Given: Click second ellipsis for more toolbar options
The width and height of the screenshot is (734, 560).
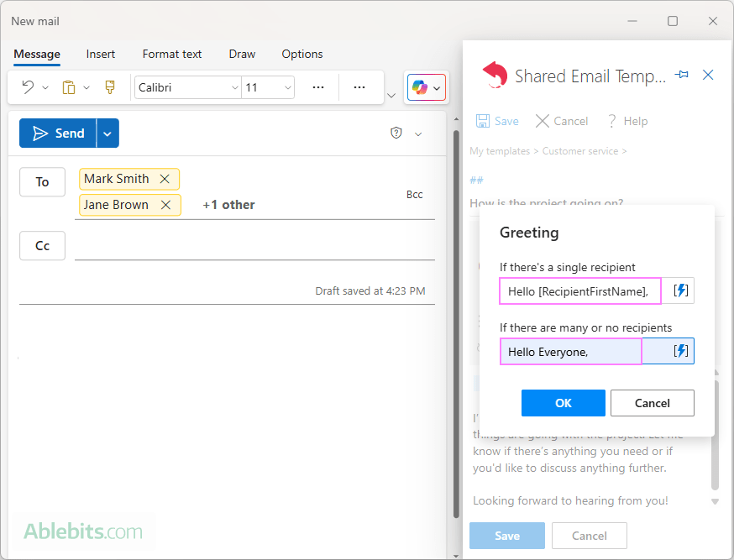Looking at the screenshot, I should tap(359, 87).
